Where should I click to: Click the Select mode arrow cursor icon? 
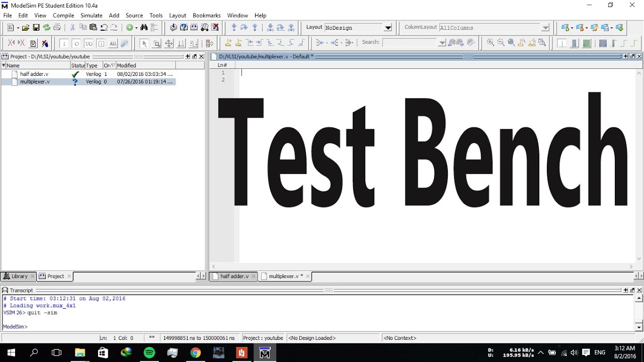coord(144,43)
